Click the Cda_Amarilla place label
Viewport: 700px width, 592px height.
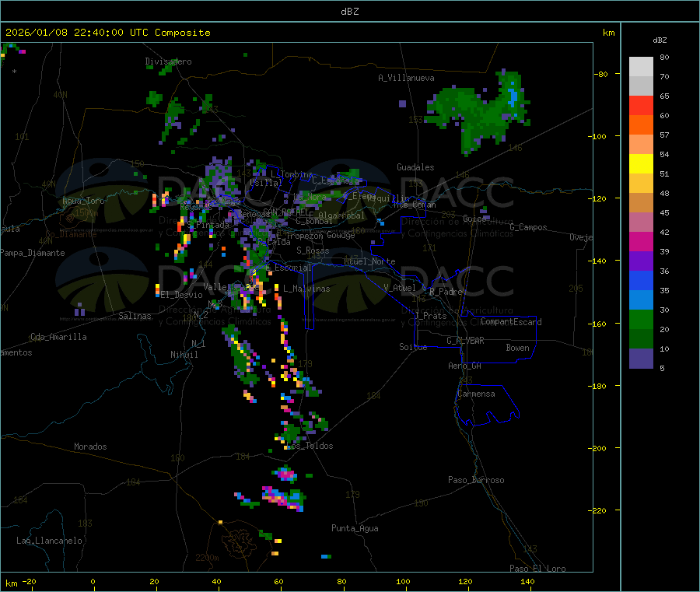coord(58,337)
